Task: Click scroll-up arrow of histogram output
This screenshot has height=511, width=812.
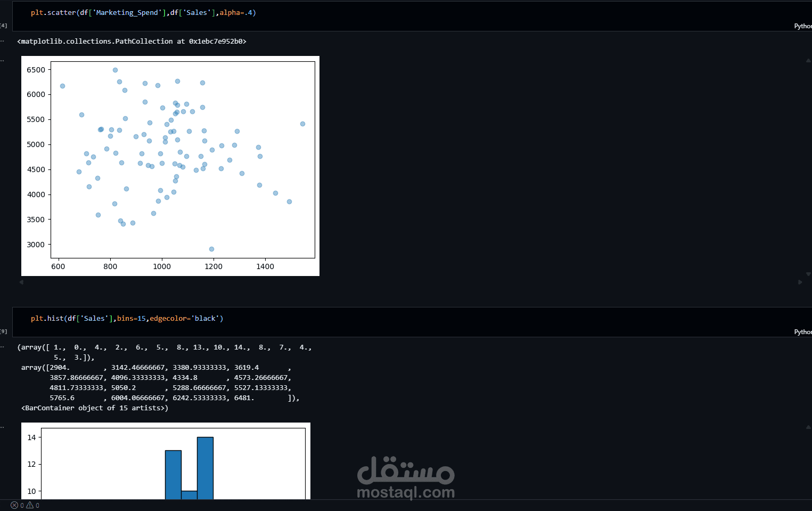Action: click(808, 427)
